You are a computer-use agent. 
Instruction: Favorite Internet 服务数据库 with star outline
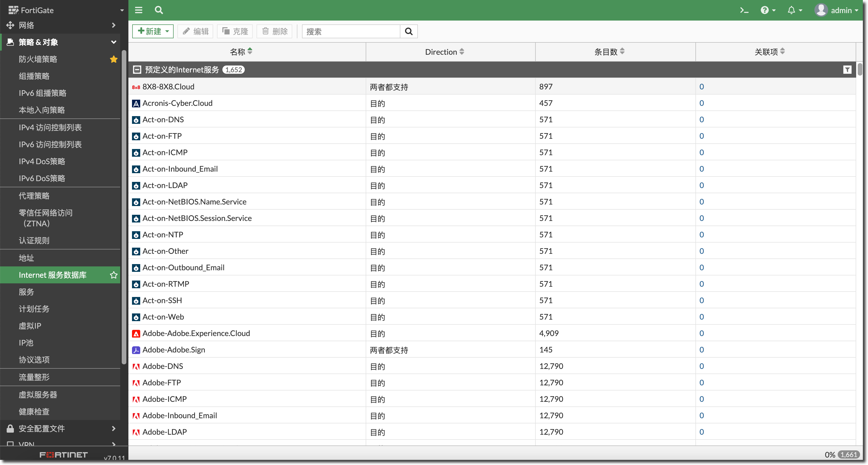[x=114, y=275]
